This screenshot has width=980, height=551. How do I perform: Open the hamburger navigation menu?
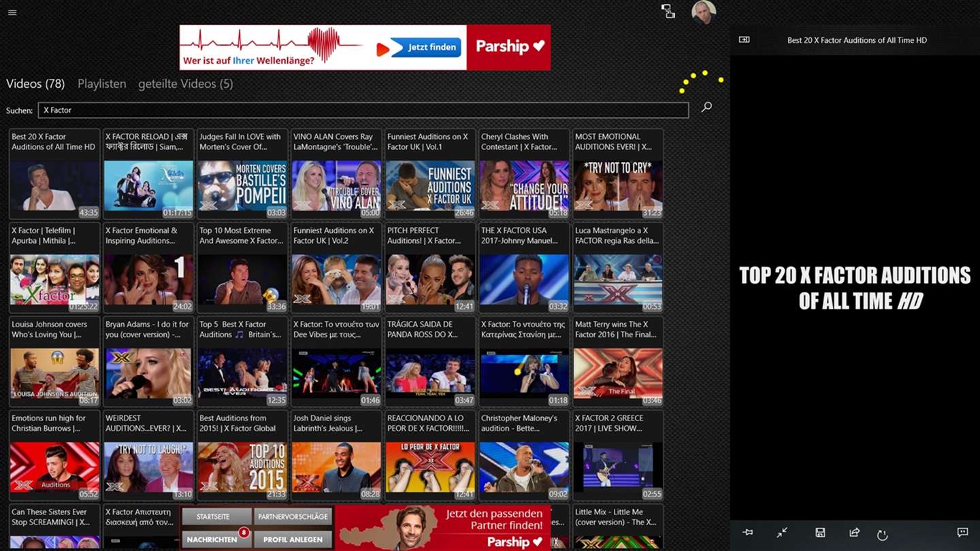coord(12,12)
